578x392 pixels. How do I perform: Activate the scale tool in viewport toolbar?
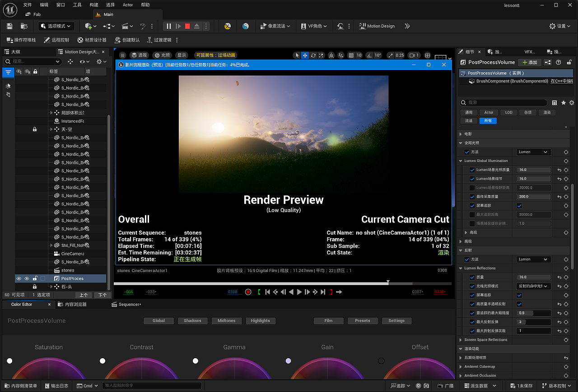coord(321,55)
